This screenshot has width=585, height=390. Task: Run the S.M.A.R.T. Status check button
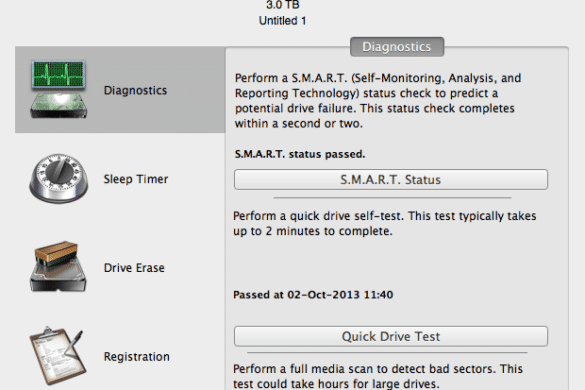click(x=391, y=180)
